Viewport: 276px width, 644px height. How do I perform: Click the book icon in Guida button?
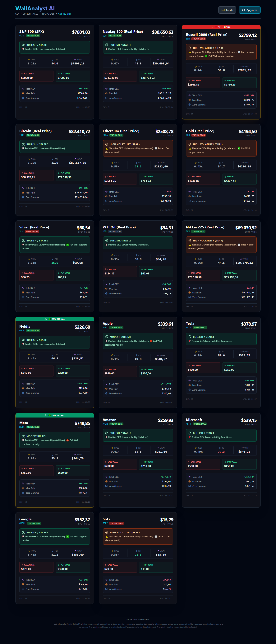[223, 10]
